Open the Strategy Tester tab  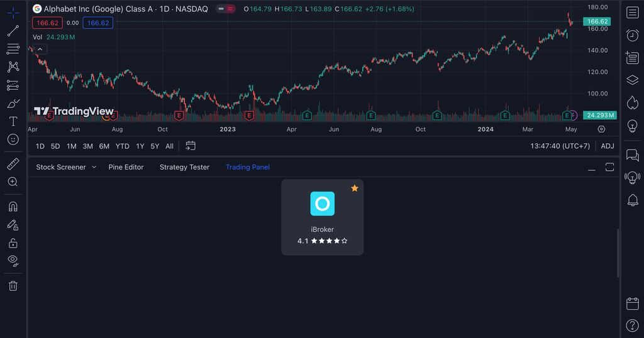coord(184,167)
